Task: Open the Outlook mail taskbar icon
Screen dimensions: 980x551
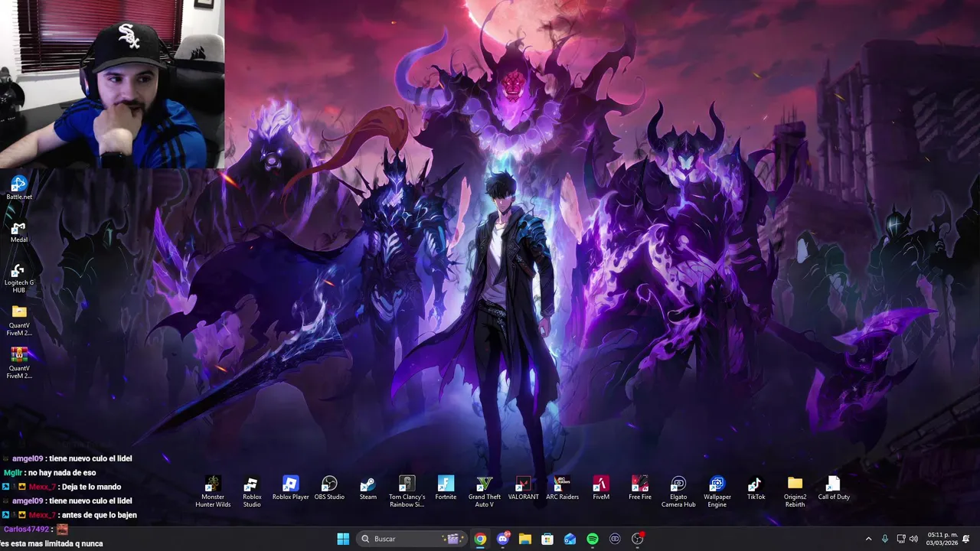Action: pos(570,539)
